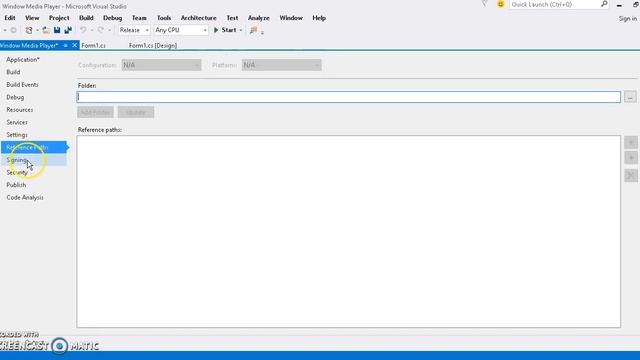Expand the Undo history dropdown arrow

point(91,30)
